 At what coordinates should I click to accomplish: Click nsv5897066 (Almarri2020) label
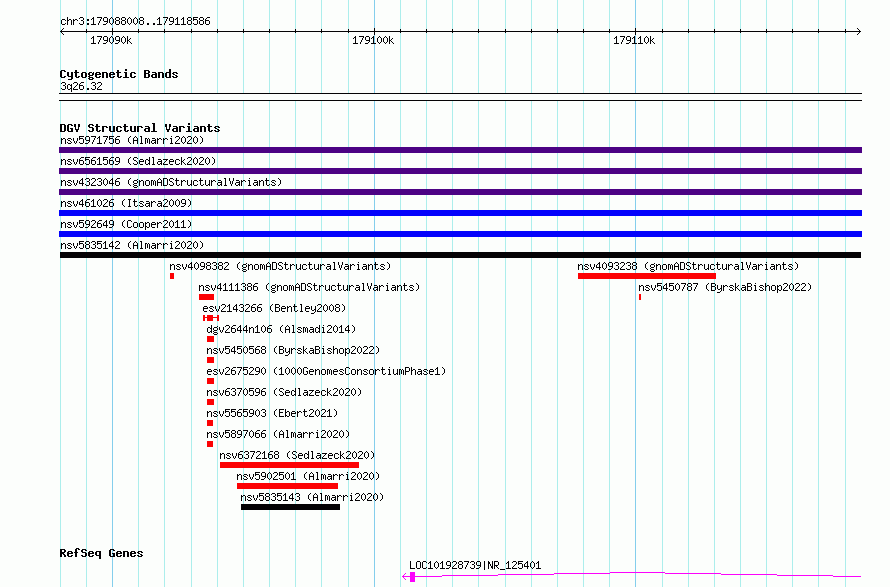(x=278, y=434)
